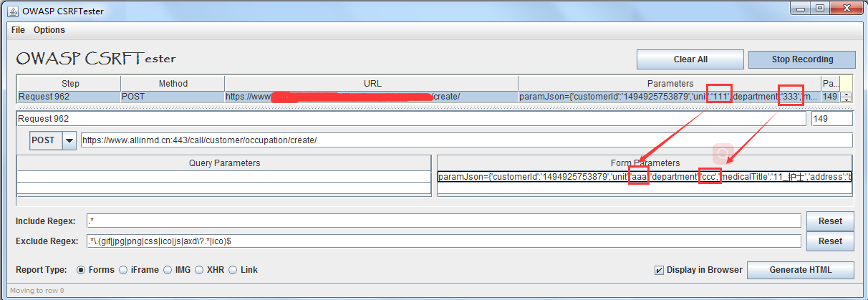Click the Method column header
868x300 pixels.
pos(173,83)
